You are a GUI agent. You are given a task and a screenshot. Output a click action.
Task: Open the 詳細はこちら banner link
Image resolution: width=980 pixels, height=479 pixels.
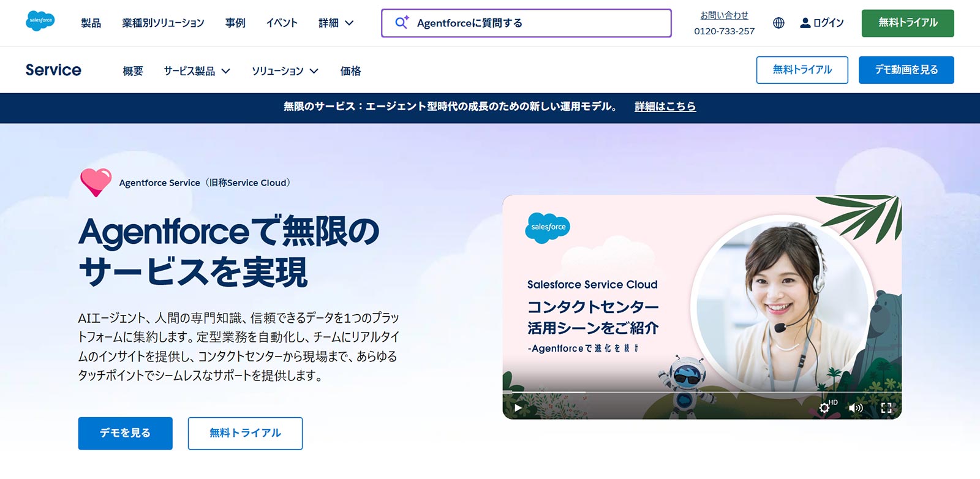coord(665,107)
